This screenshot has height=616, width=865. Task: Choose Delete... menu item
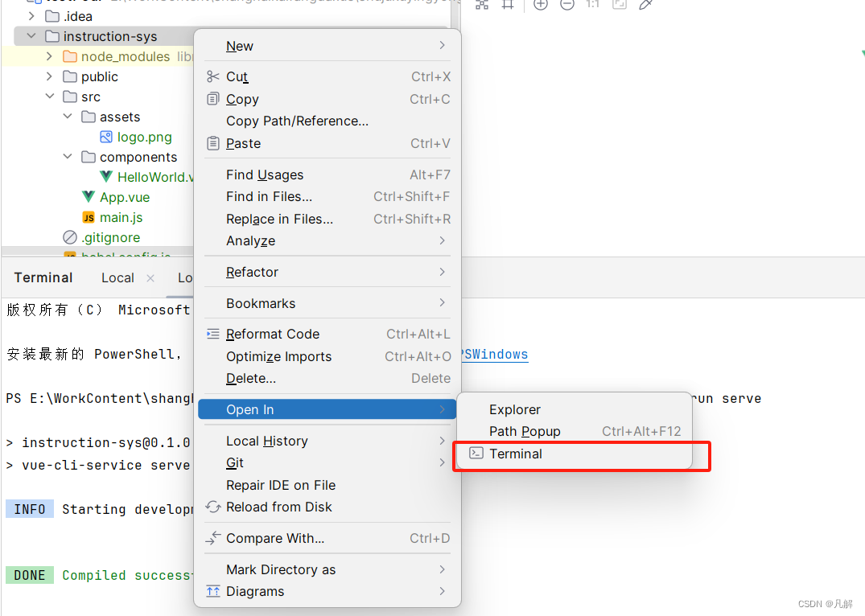click(x=327, y=378)
